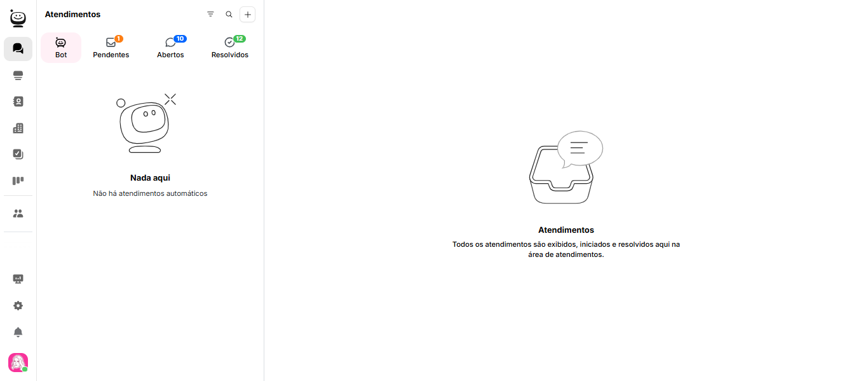Screen dimensions: 868x381
Task: Create a new atendimento with the plus button
Action: (x=248, y=15)
